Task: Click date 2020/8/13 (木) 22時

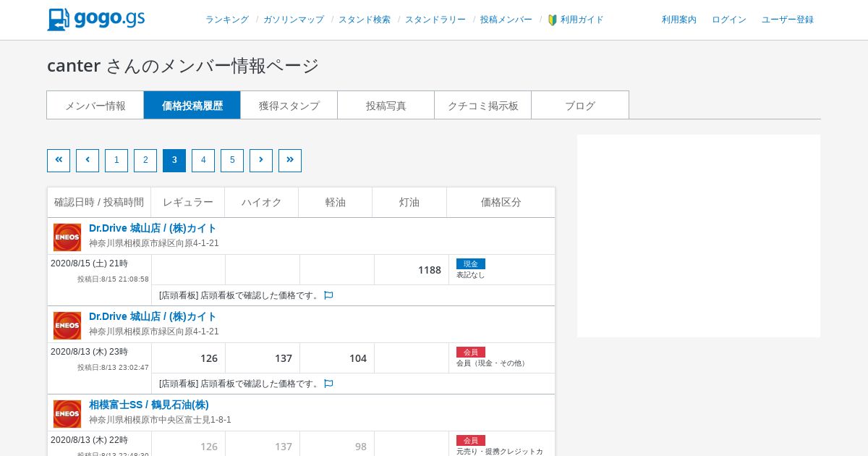Action: [89, 440]
